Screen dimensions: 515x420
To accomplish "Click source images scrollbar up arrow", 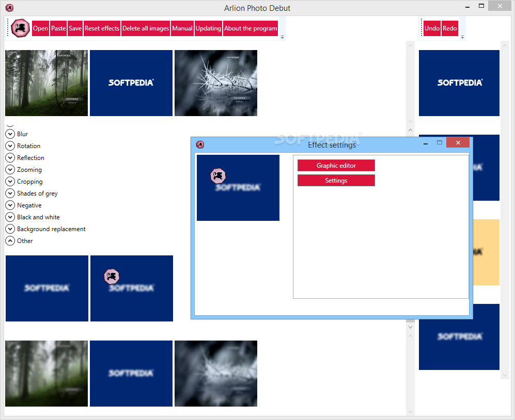I will tap(410, 45).
